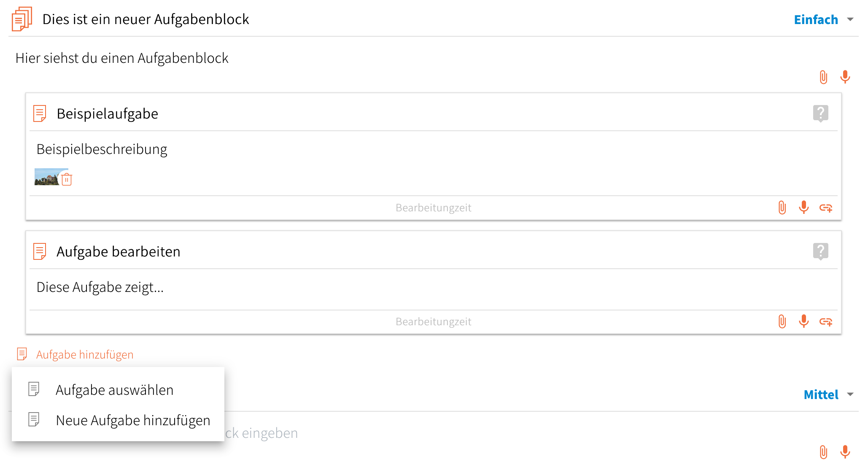The width and height of the screenshot is (868, 464).
Task: Click the Bearbeitungzeit field in Beispielaufgabe
Action: click(x=433, y=208)
